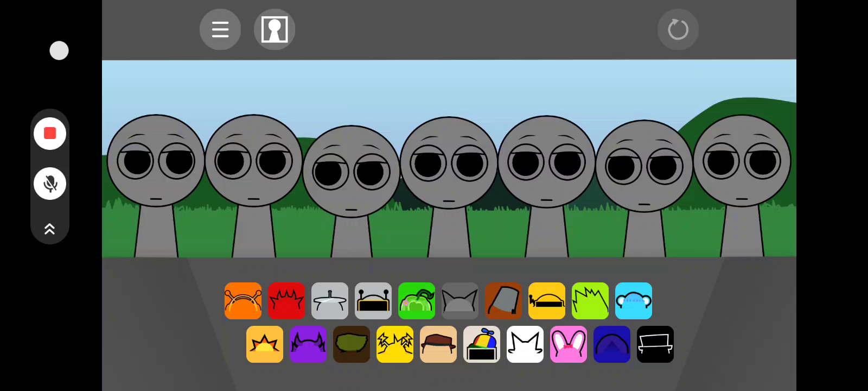Stop the screen recording
868x391 pixels.
(x=50, y=134)
